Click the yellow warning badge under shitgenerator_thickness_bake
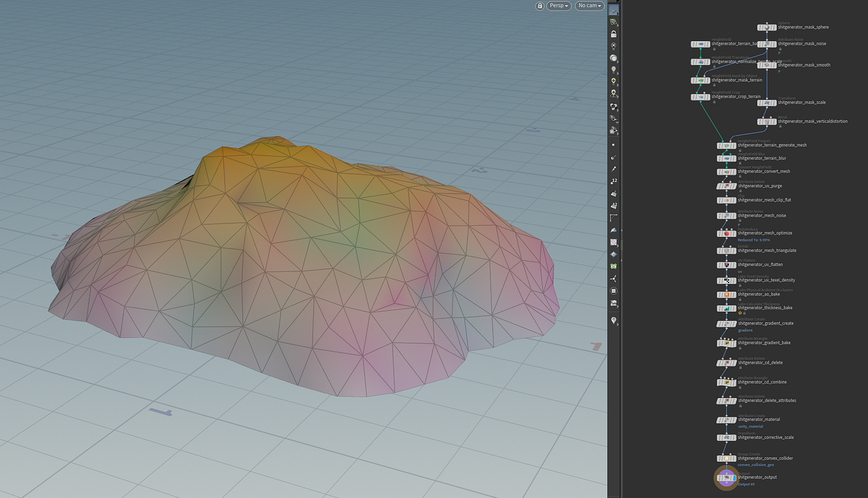 (740, 313)
